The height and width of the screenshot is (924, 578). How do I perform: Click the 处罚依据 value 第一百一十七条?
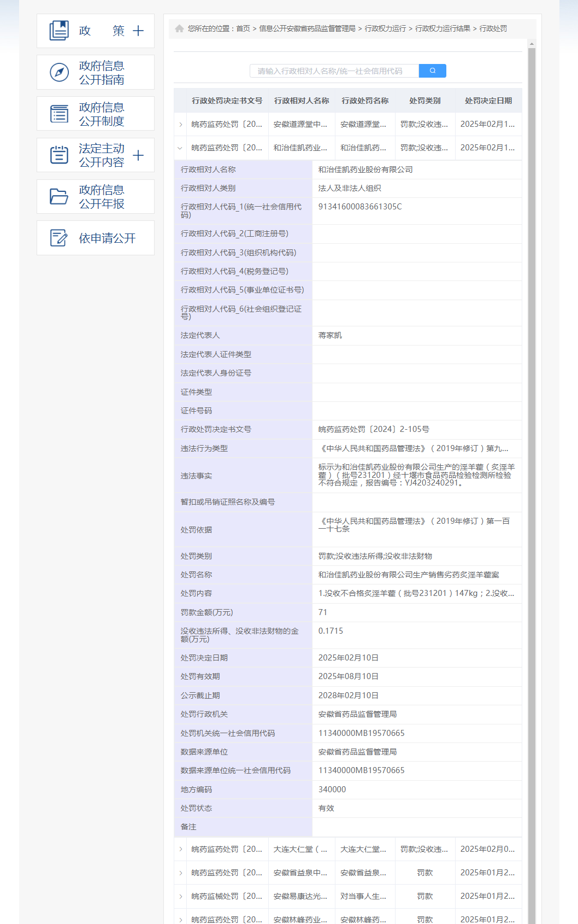pos(415,525)
